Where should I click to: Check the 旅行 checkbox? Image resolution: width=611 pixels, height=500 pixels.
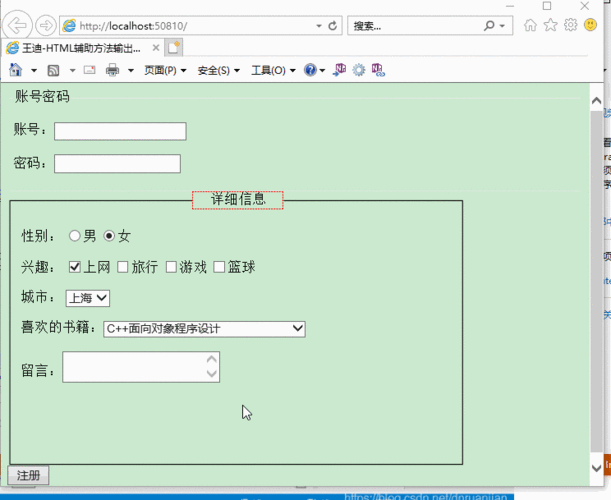click(x=123, y=267)
